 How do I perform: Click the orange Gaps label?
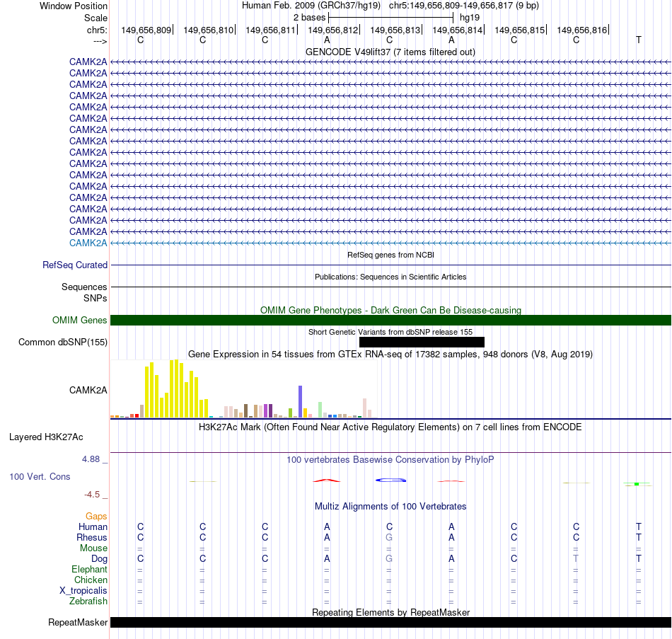tap(96, 517)
